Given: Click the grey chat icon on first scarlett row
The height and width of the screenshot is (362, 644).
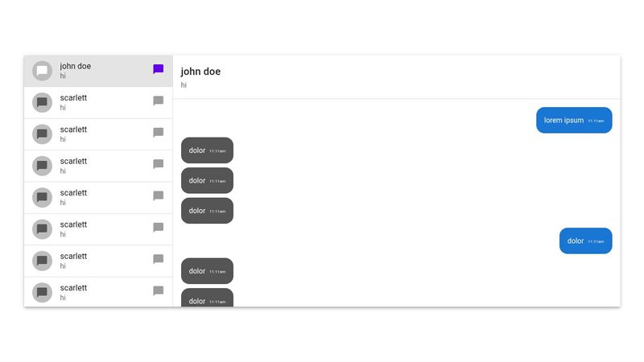Looking at the screenshot, I should coord(158,101).
